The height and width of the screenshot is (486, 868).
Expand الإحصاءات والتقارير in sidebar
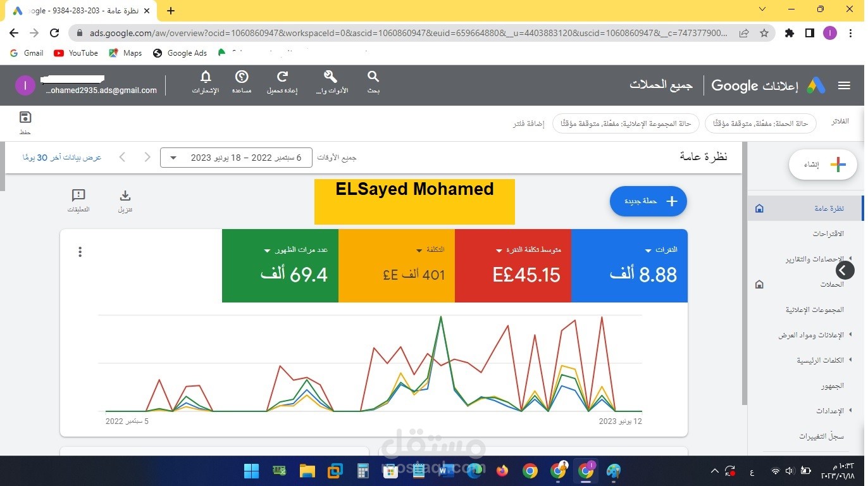(851, 259)
